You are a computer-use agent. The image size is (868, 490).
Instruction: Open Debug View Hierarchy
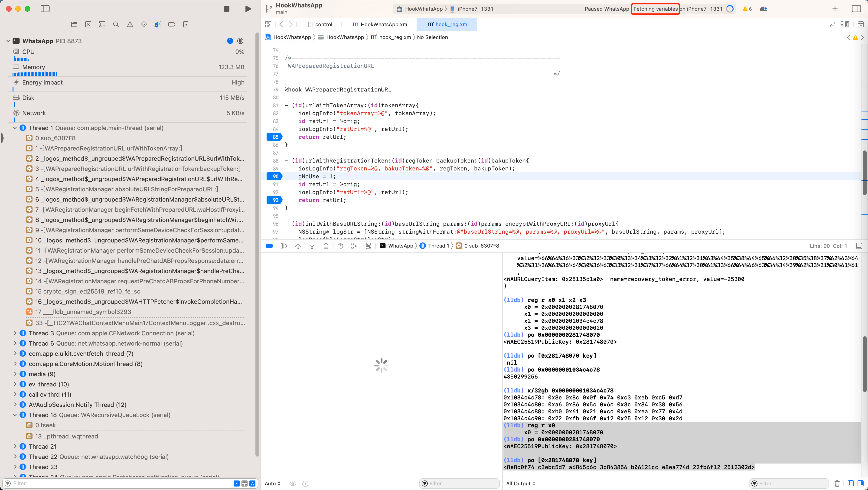tap(340, 246)
